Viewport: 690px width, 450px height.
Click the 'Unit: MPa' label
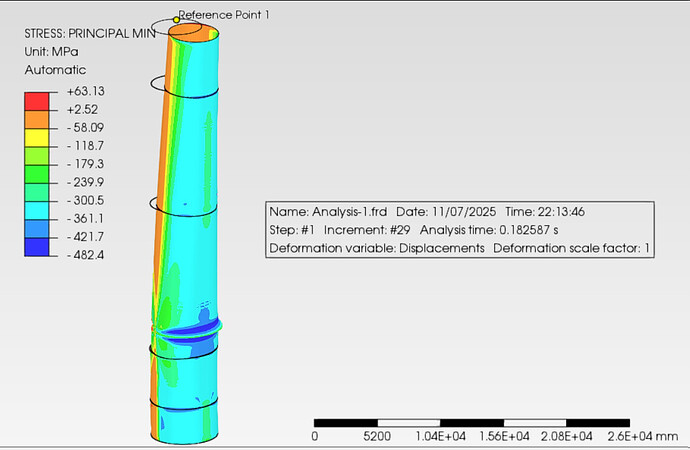click(x=51, y=51)
